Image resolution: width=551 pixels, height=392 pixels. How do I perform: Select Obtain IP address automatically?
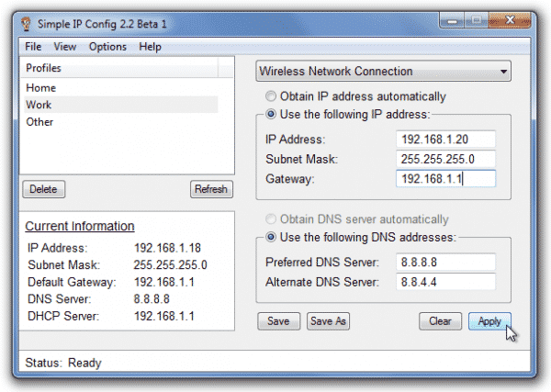[x=270, y=96]
